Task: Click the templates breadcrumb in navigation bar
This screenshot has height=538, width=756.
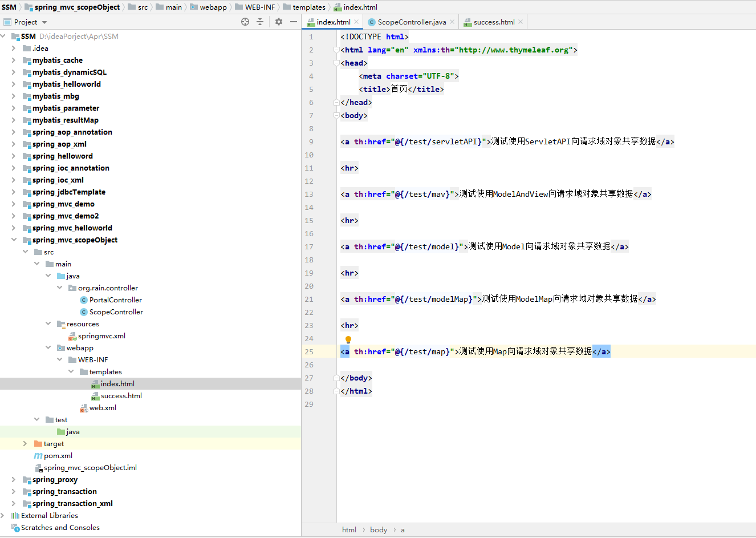Action: coord(304,7)
